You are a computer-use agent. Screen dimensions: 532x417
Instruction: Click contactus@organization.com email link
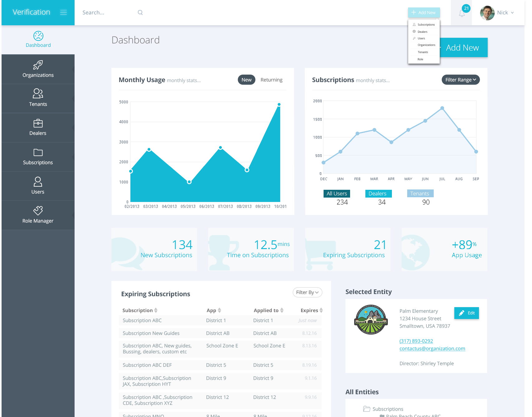tap(432, 348)
